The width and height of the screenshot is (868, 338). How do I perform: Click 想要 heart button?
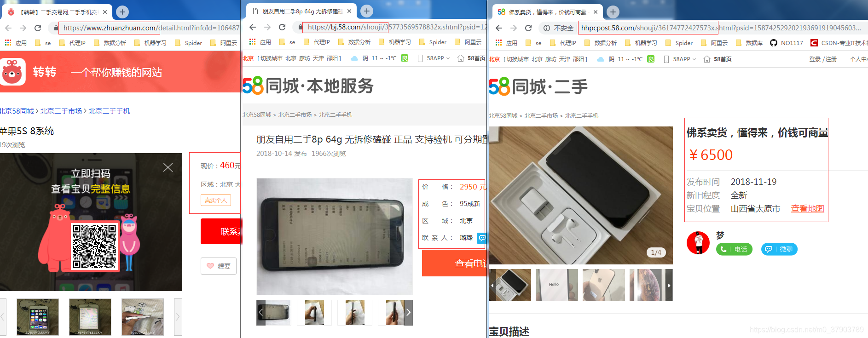tap(219, 266)
